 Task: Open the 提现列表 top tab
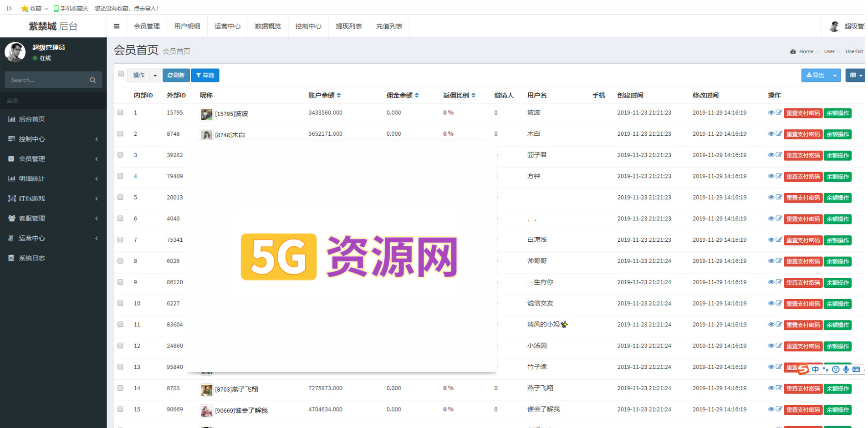348,26
